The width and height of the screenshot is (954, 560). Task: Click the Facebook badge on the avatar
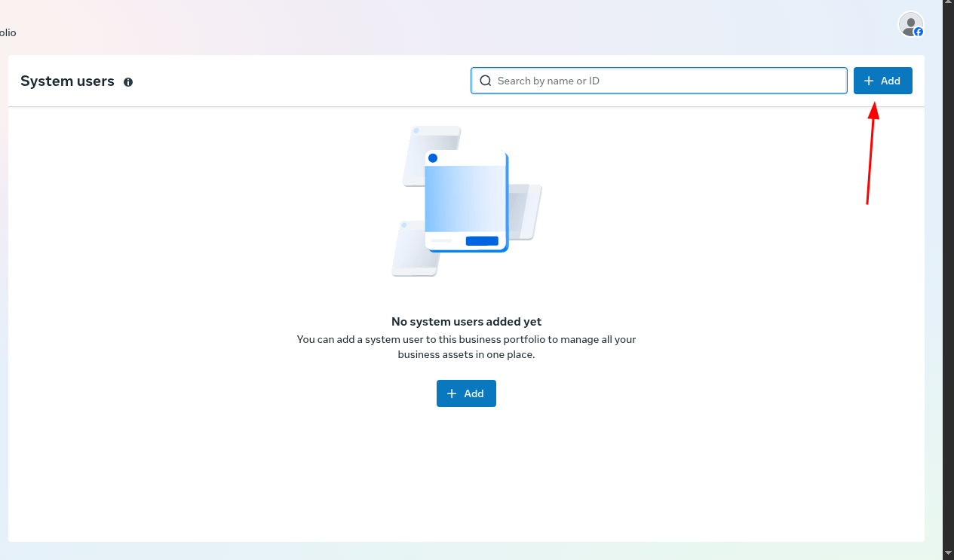tap(919, 32)
